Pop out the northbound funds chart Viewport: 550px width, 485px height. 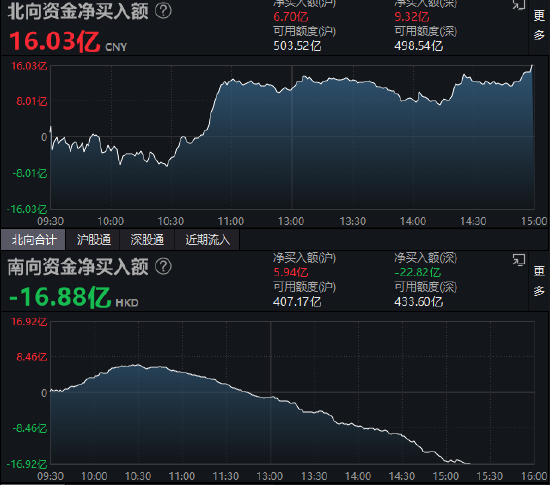click(x=519, y=5)
